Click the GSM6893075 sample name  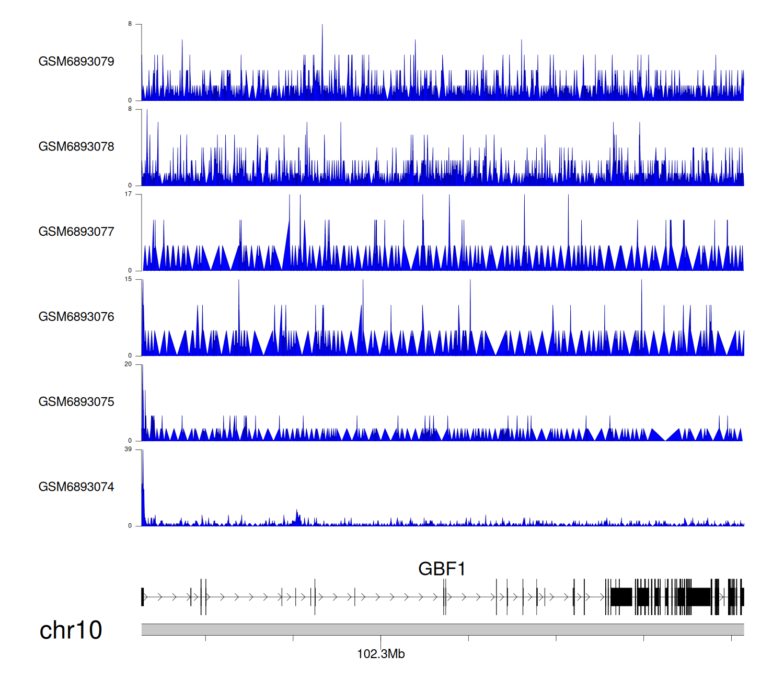(76, 402)
